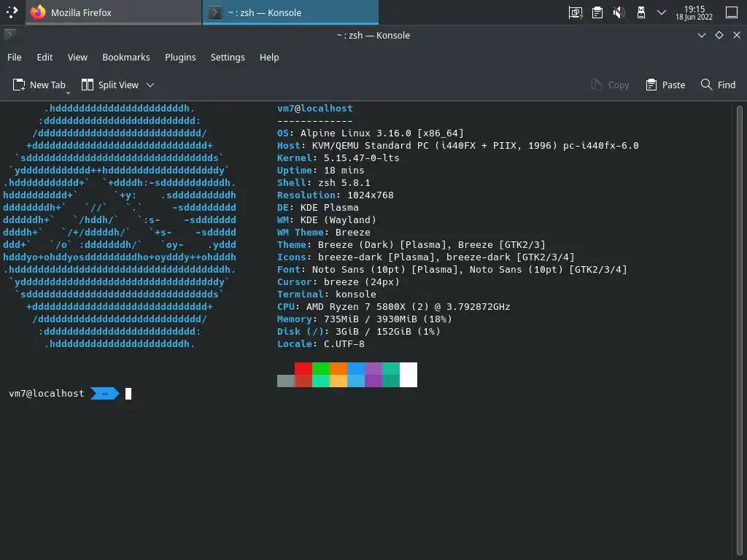Click the Kernel '5.15.47-0-lts' value
Viewport: 747px width, 560px height.
pyautogui.click(x=362, y=157)
